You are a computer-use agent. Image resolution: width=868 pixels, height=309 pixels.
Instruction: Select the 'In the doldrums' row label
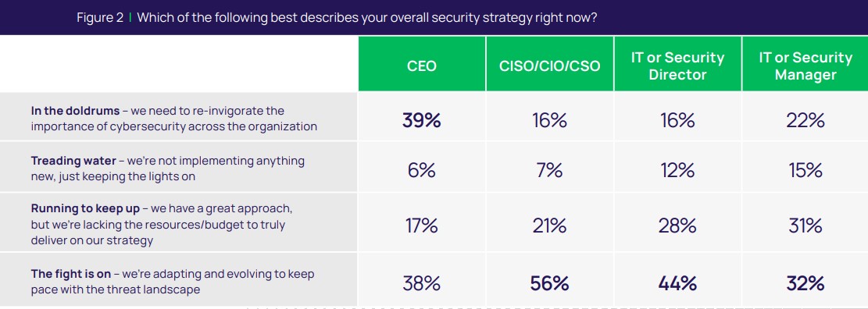point(173,119)
